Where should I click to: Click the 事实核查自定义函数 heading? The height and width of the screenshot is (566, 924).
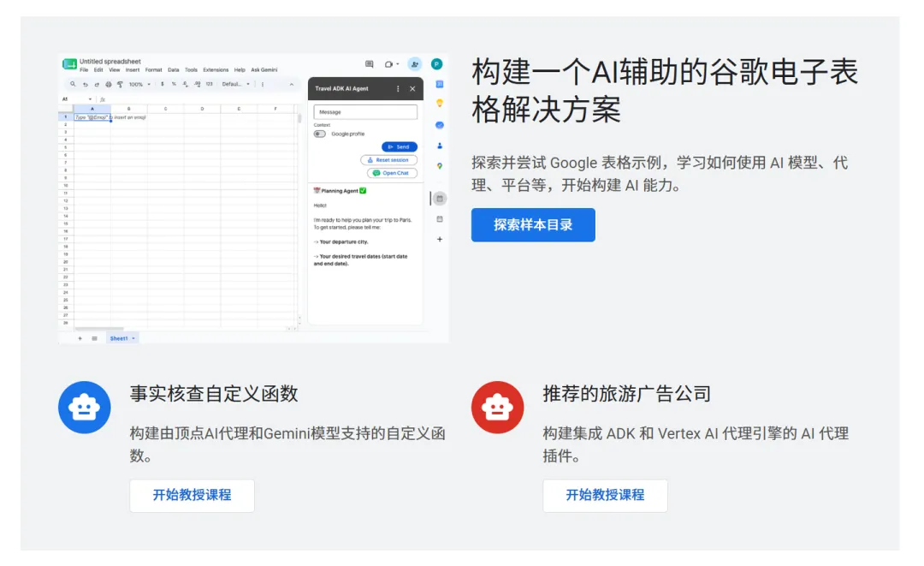point(214,394)
